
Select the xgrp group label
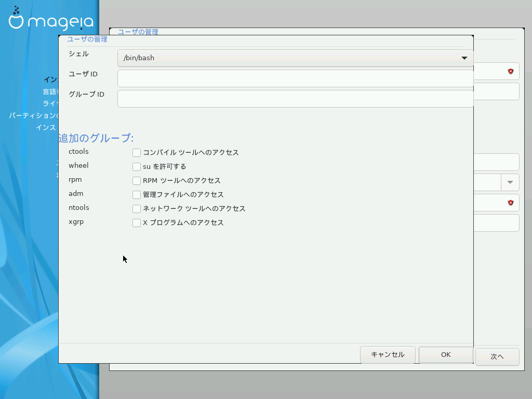(76, 222)
